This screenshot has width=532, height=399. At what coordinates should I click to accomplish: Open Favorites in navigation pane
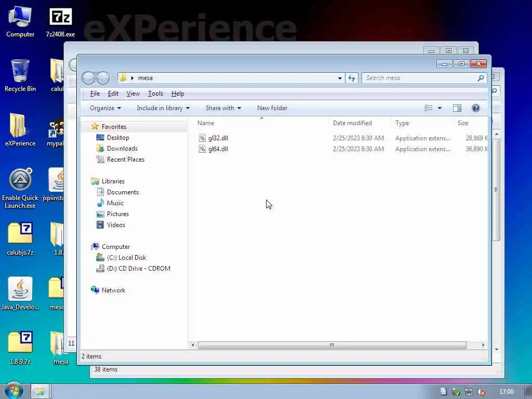(114, 127)
